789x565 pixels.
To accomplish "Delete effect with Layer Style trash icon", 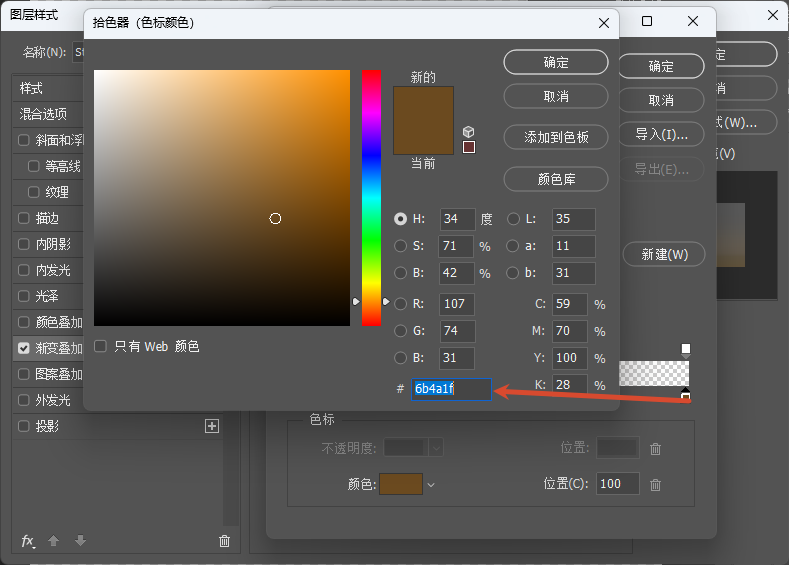I will 224,541.
